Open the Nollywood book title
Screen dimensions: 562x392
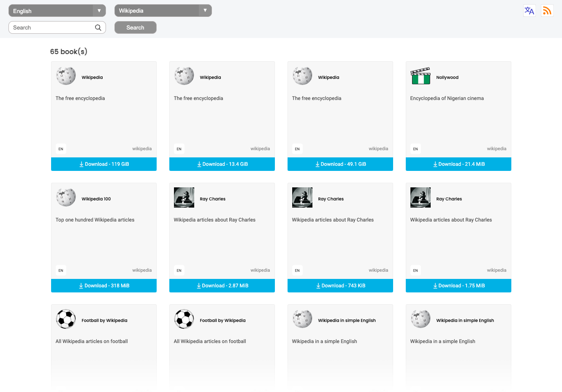tap(447, 78)
